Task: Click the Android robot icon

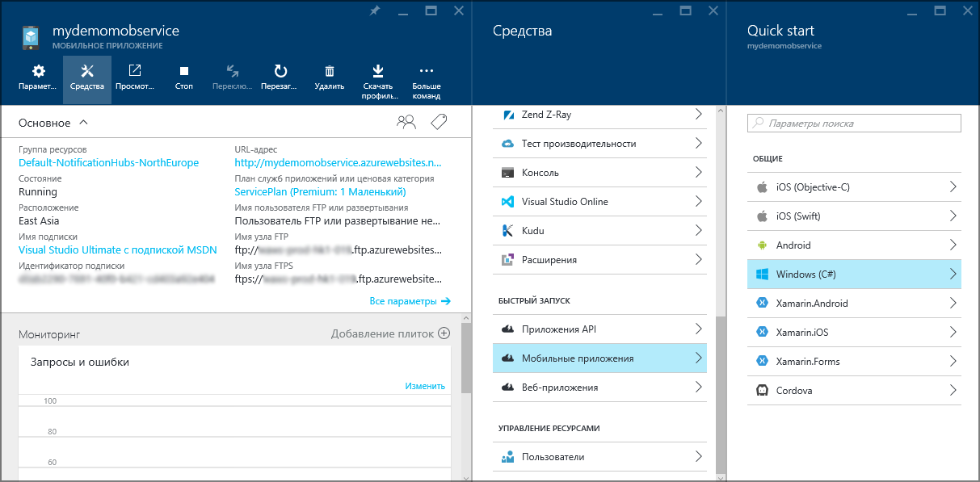Action: pyautogui.click(x=761, y=245)
